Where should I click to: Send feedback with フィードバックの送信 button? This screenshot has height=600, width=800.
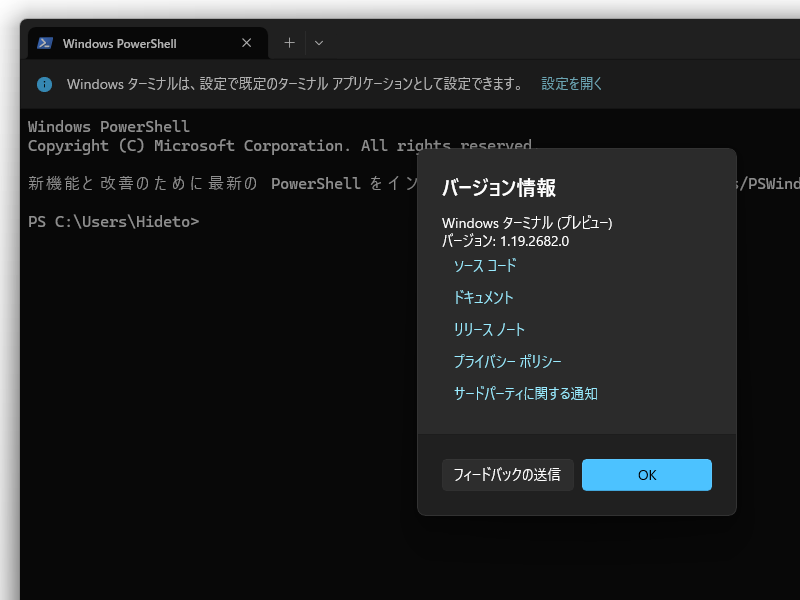pyautogui.click(x=507, y=475)
